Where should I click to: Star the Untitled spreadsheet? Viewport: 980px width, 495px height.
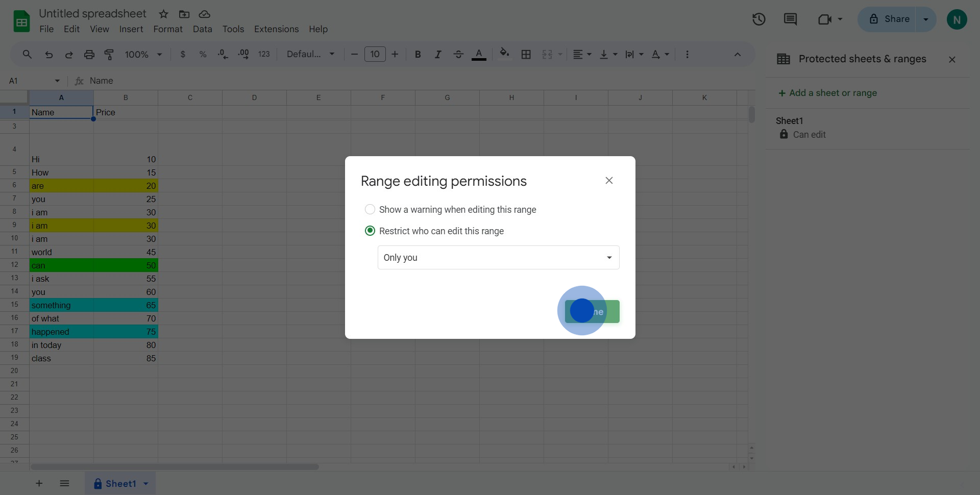pyautogui.click(x=163, y=14)
